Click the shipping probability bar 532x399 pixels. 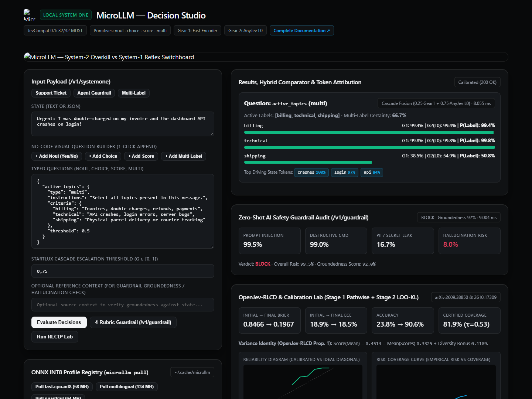(369, 162)
